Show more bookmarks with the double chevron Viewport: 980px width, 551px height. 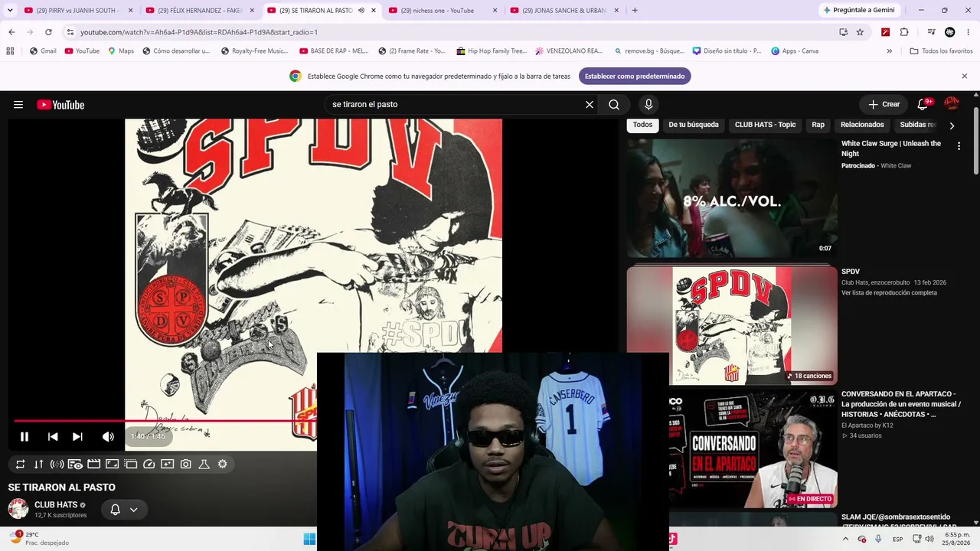(x=889, y=51)
